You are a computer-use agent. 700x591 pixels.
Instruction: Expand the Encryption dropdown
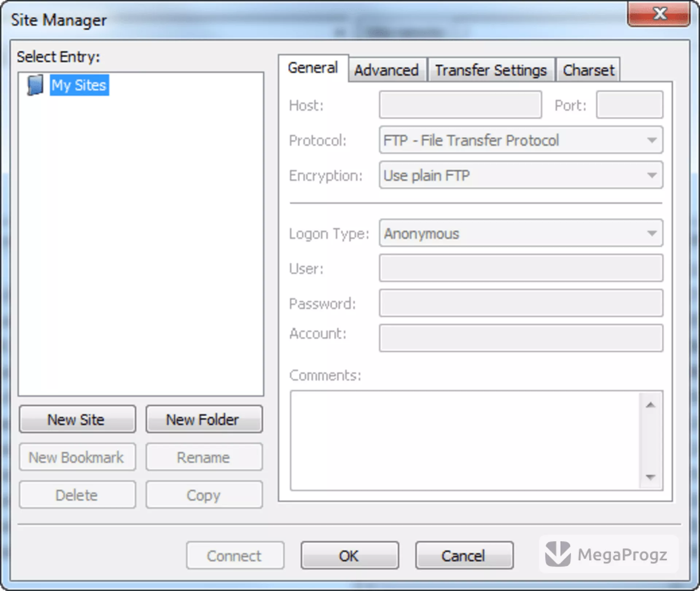point(521,175)
